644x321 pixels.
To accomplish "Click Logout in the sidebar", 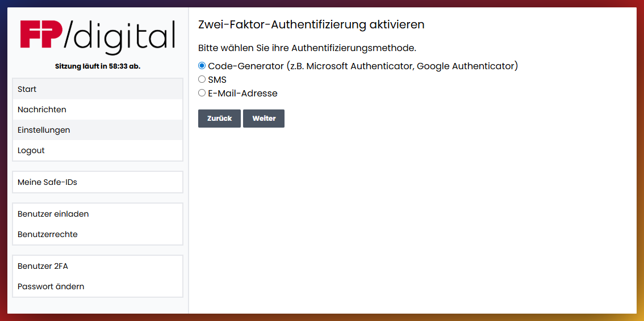I will [98, 150].
